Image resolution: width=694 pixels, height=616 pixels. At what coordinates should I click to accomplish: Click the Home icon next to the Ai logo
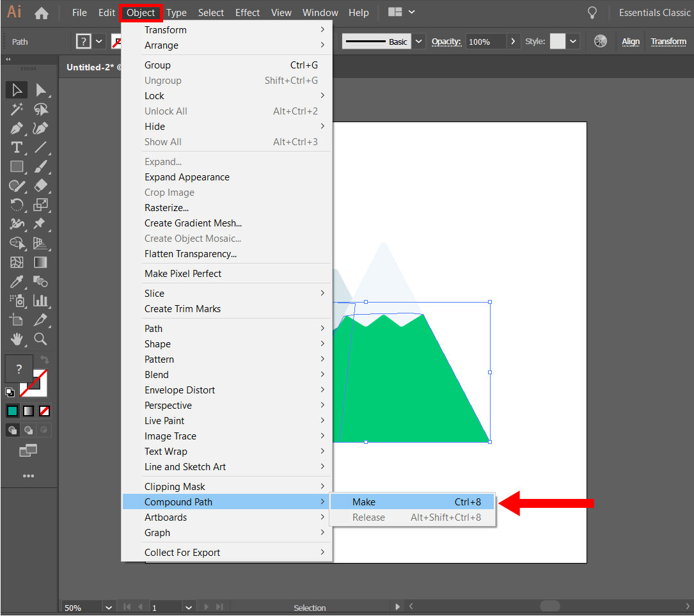pos(42,12)
